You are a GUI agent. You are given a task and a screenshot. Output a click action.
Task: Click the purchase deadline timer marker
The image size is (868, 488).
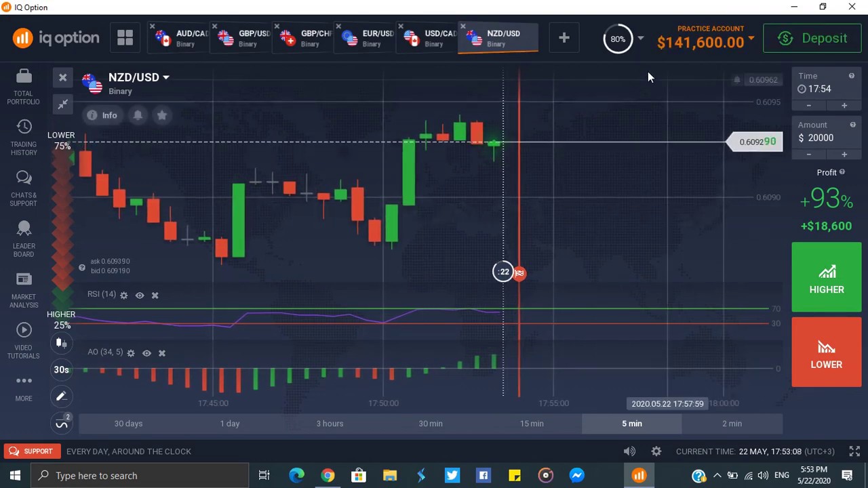[x=502, y=272]
